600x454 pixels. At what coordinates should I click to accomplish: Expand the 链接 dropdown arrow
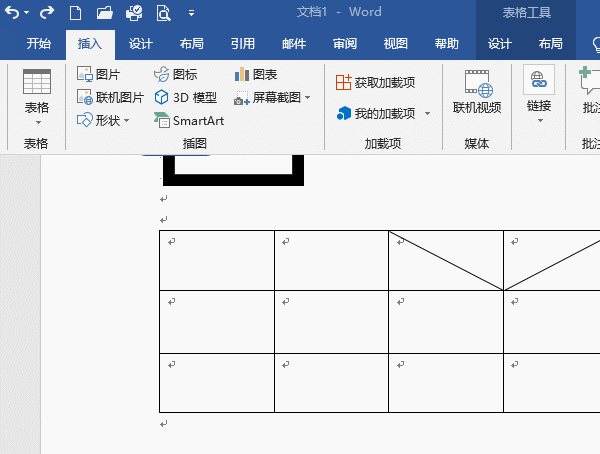pos(540,121)
